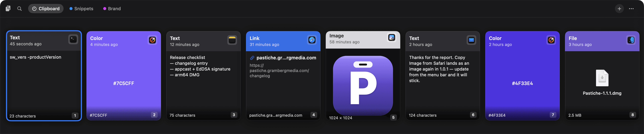
Task: Click app icon on the #4F33E4 color card
Action: [551, 40]
